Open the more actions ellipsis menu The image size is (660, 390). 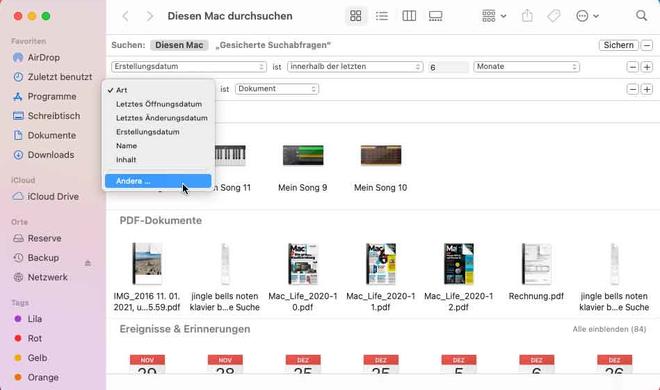tap(587, 16)
